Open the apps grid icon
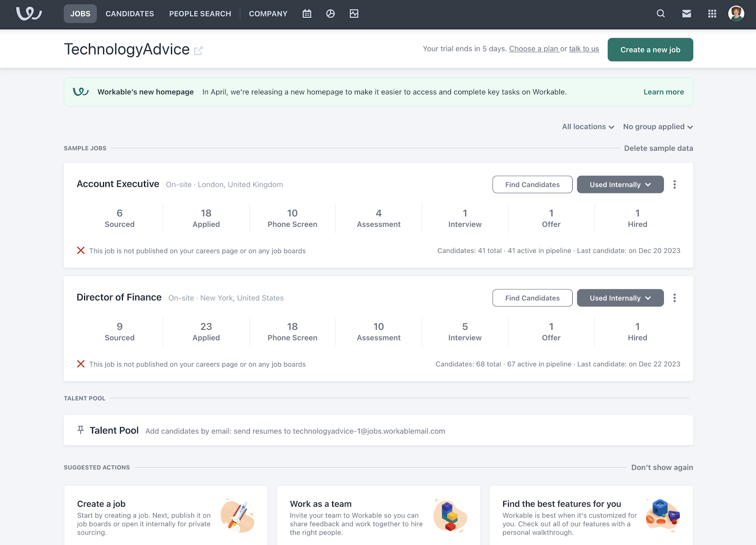The width and height of the screenshot is (756, 545). point(713,14)
